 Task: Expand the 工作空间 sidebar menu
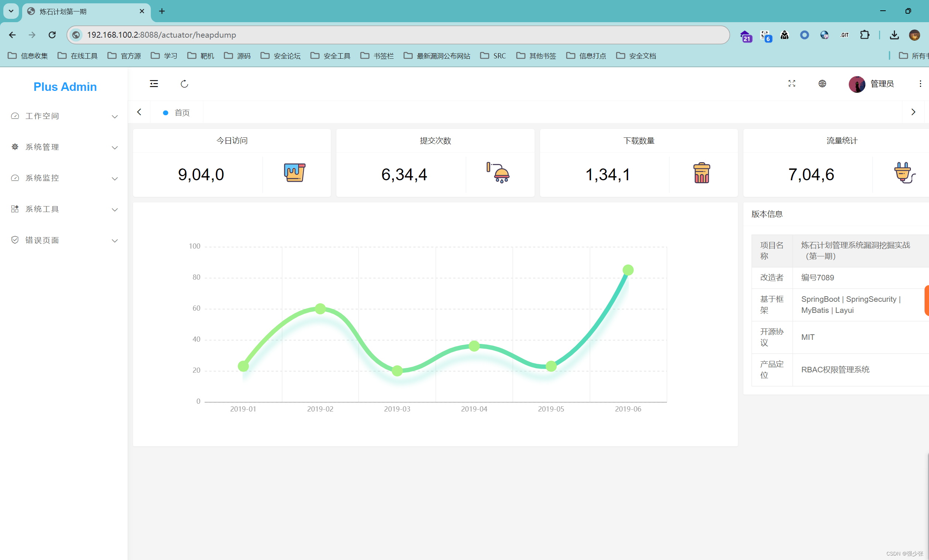(x=64, y=116)
